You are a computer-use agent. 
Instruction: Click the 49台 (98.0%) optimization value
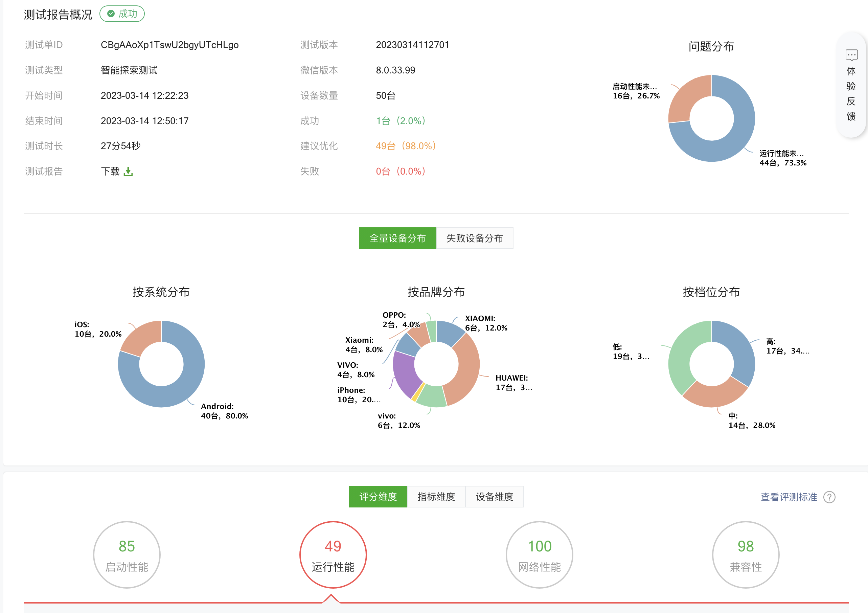(x=406, y=146)
